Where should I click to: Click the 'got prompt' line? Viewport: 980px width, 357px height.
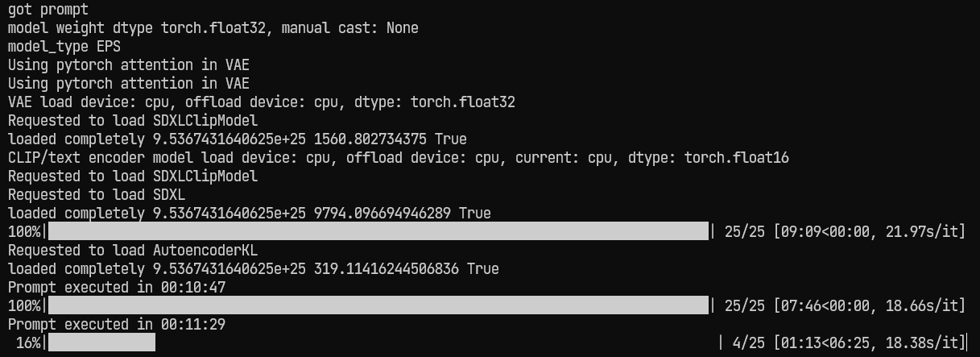click(x=48, y=9)
